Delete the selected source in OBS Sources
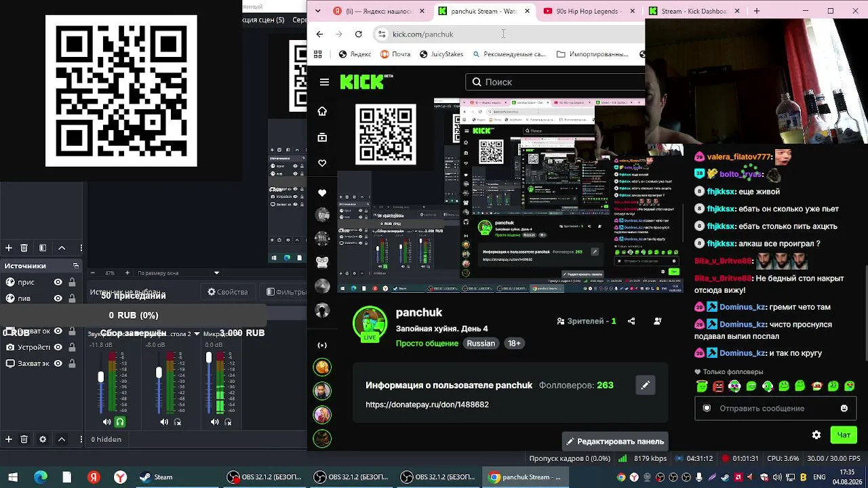The height and width of the screenshot is (488, 868). click(x=24, y=439)
